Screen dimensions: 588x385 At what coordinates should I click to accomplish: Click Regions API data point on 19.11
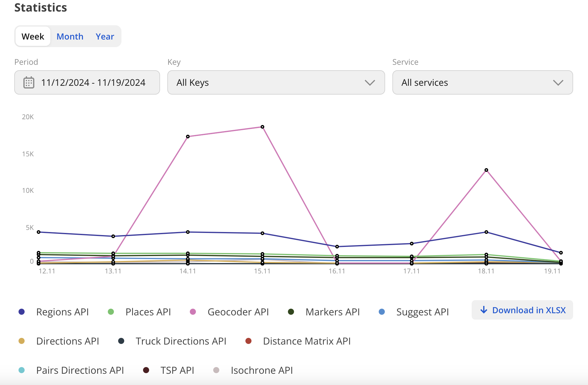[561, 253]
